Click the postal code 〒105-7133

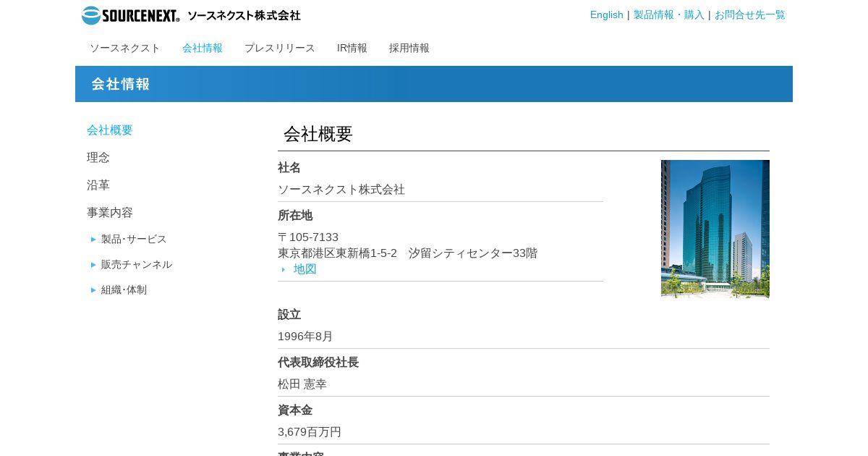pyautogui.click(x=308, y=237)
